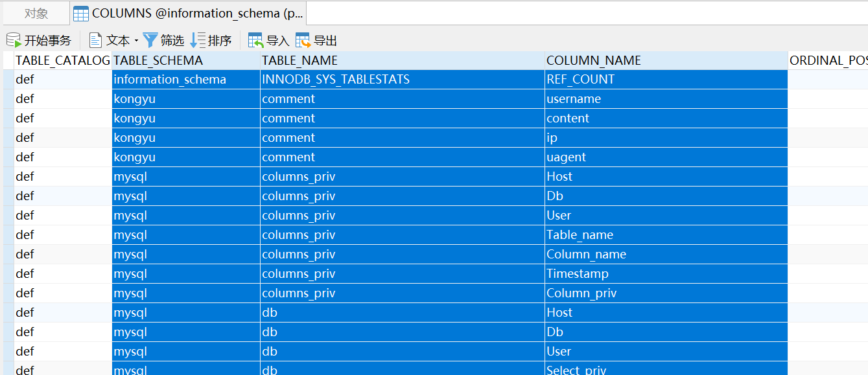Click the Filter (筛选) funnel icon
868x375 pixels.
[150, 40]
